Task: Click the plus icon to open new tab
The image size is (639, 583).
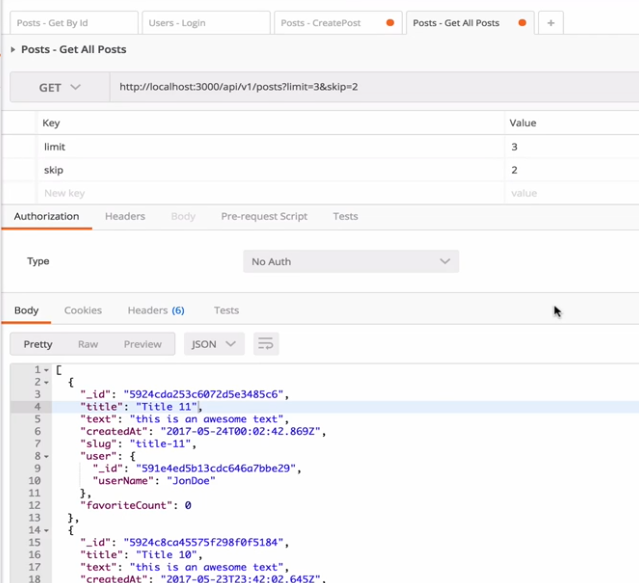Action: [x=551, y=23]
